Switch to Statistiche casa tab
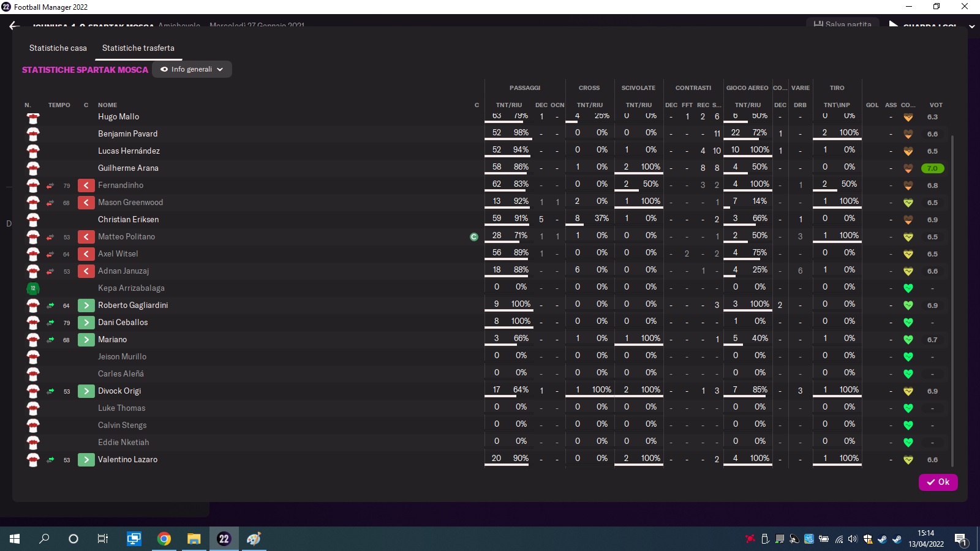 click(x=58, y=48)
